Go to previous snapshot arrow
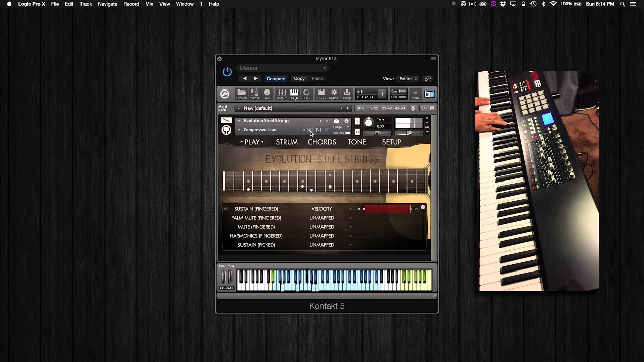This screenshot has height=362, width=644. pyautogui.click(x=304, y=130)
